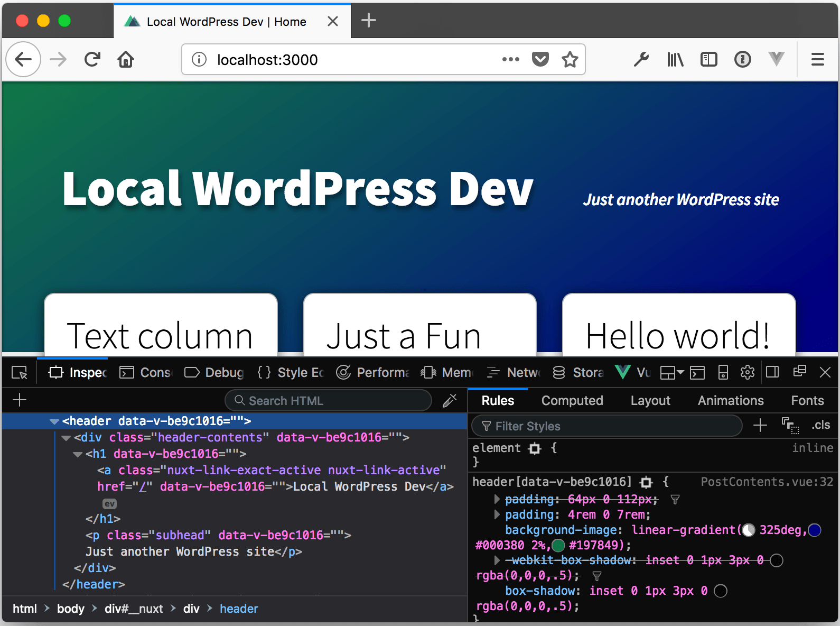Viewport: 840px width, 626px height.
Task: Save page to Pocket icon
Action: click(540, 60)
